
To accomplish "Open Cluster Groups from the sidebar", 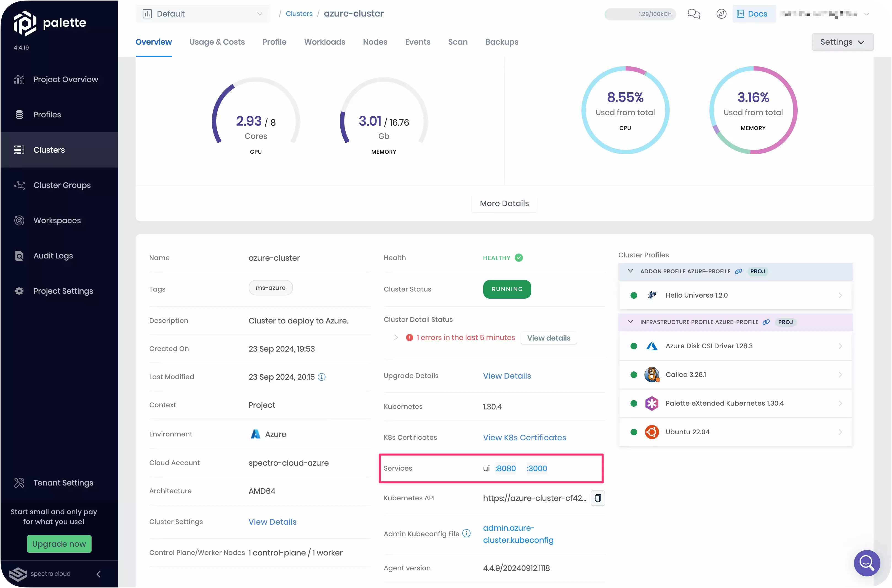I will pos(62,185).
